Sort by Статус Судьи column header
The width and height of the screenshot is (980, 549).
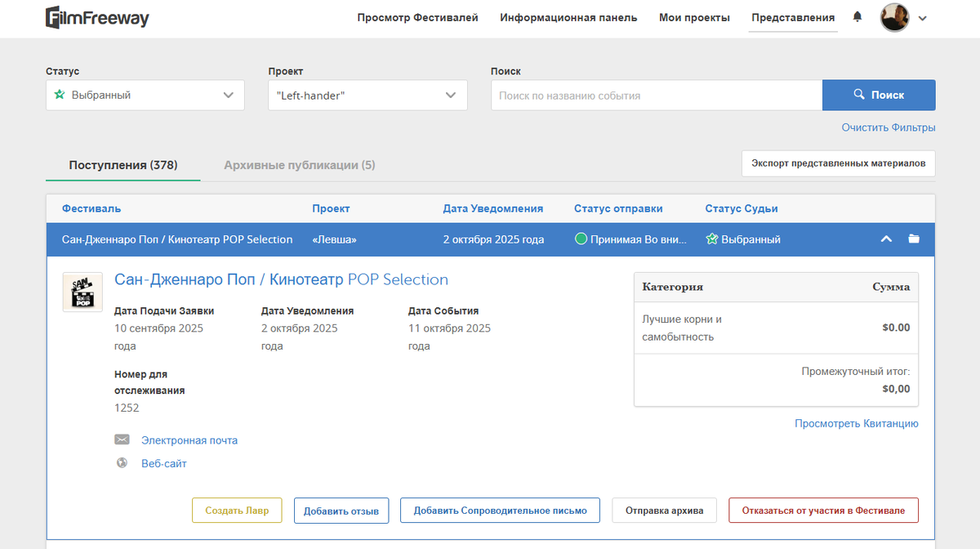point(742,208)
